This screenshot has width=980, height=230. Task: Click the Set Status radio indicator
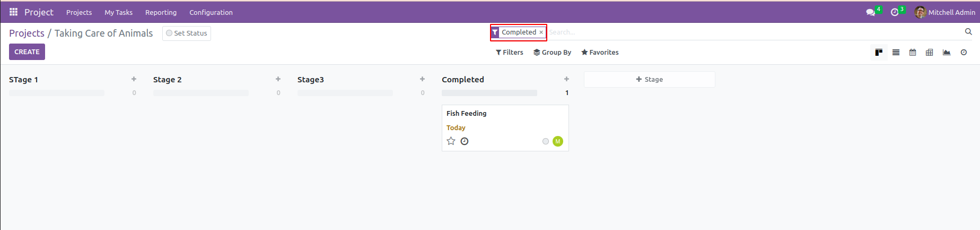click(169, 33)
